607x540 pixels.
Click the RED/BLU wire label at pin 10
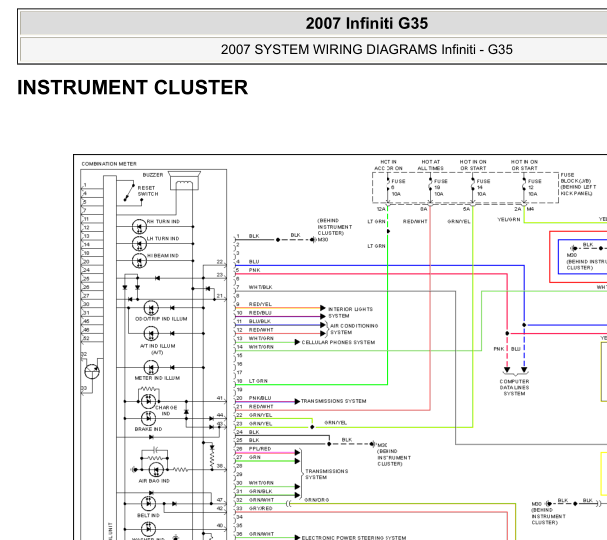point(260,313)
